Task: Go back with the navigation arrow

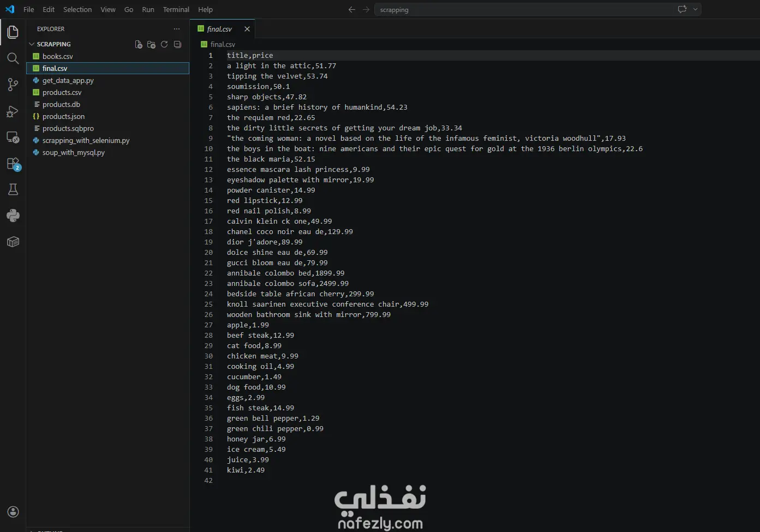Action: (352, 9)
